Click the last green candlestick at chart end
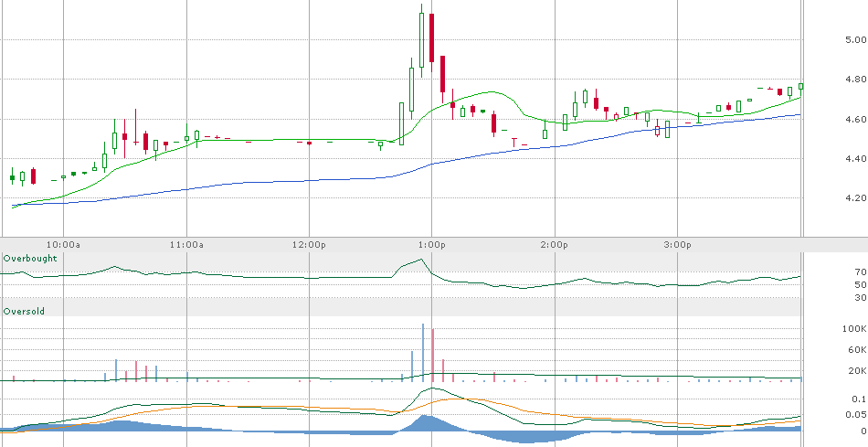The height and width of the screenshot is (447, 868). pos(800,87)
